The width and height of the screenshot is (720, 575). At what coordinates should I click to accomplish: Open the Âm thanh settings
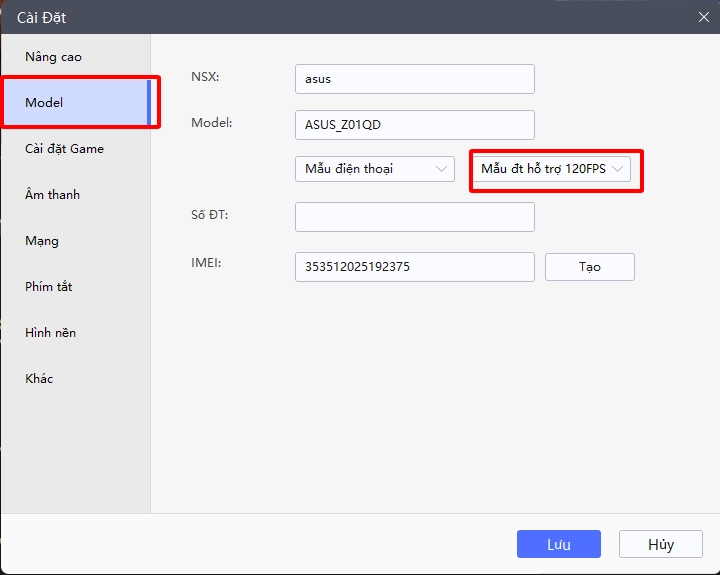point(52,195)
